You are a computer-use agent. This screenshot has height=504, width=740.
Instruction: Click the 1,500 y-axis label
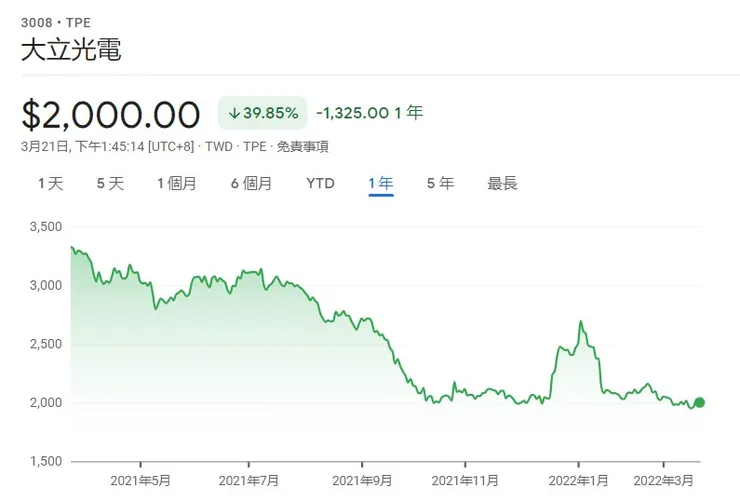(x=46, y=461)
